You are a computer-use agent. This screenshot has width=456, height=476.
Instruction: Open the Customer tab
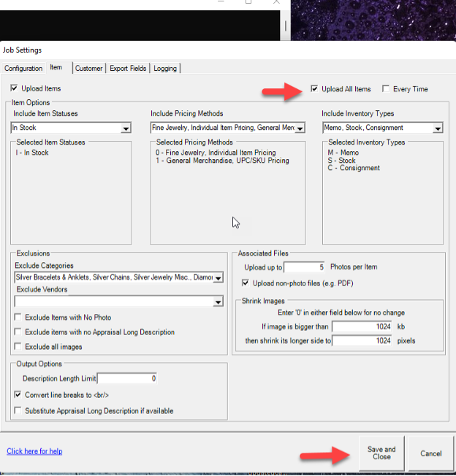pyautogui.click(x=88, y=69)
